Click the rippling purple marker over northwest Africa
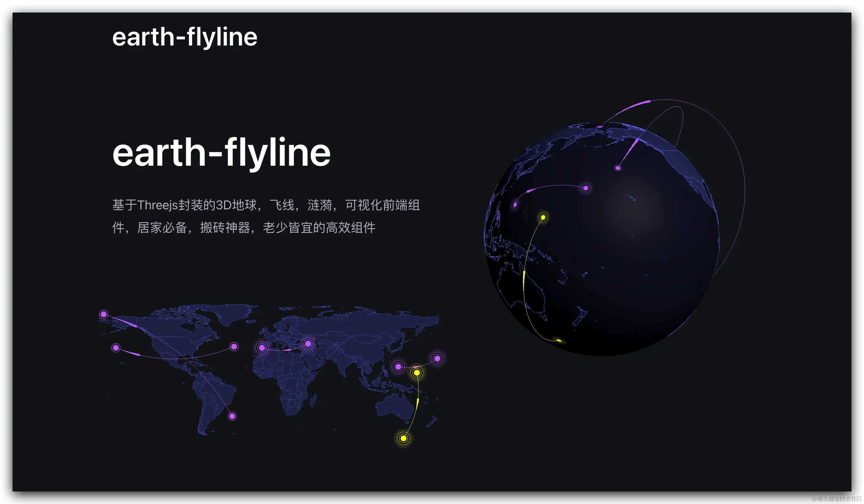Viewport: 864px width, 504px height. point(262,348)
